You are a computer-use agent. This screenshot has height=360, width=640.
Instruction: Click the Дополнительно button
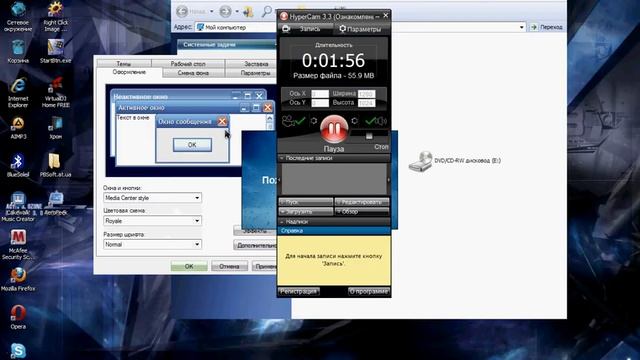[256, 245]
